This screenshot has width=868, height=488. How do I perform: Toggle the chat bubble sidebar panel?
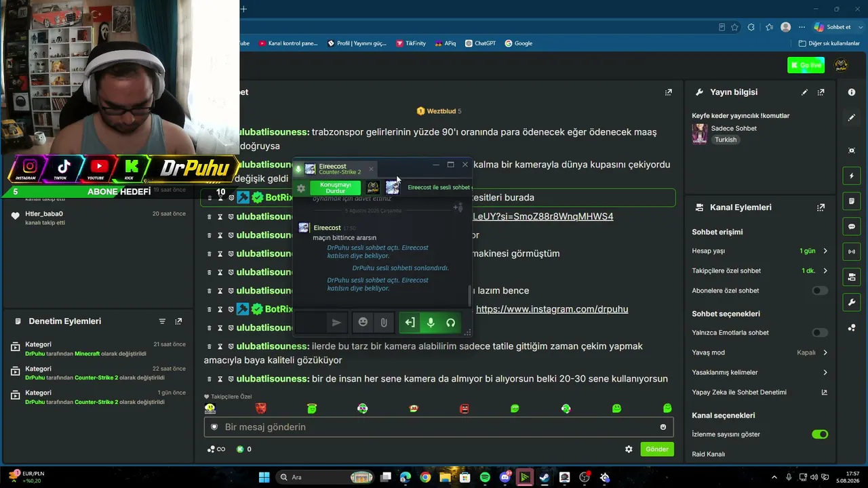852,226
